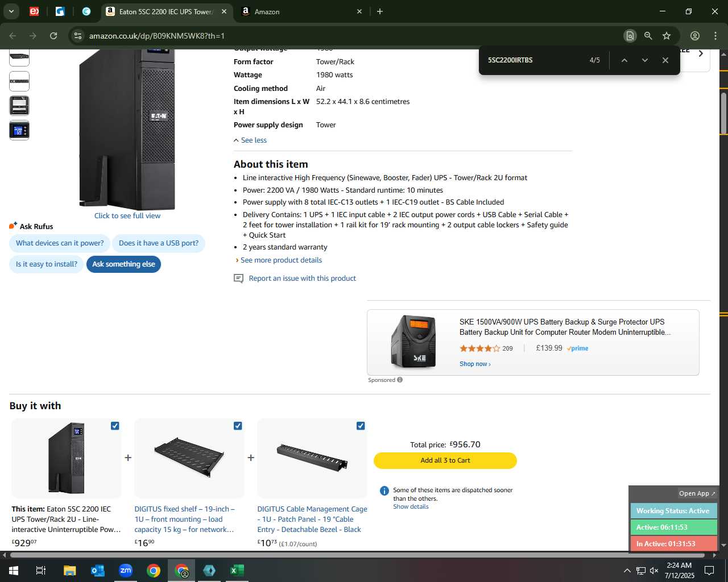Open Task View on taskbar

(x=41, y=571)
